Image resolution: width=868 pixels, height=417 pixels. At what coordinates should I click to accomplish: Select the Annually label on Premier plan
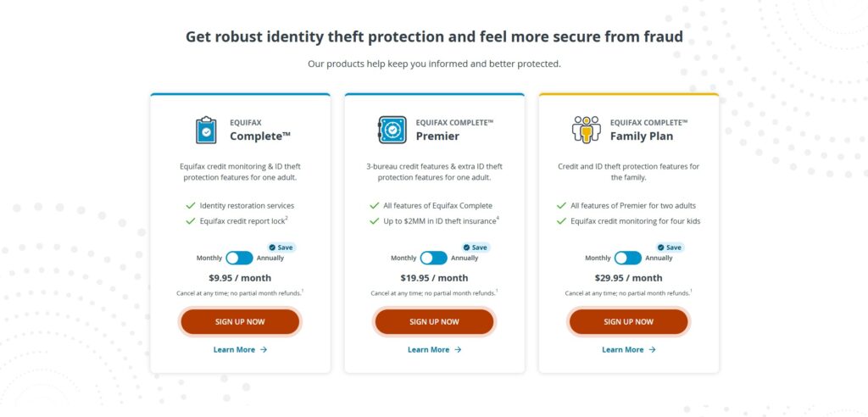coord(465,258)
